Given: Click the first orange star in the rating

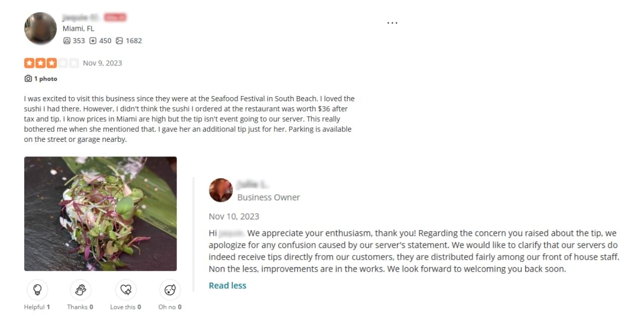Looking at the screenshot, I should coord(29,63).
